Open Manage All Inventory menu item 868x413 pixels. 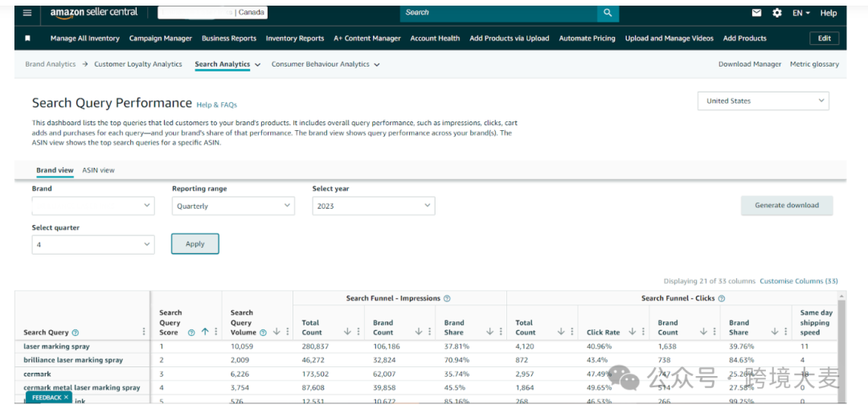click(x=84, y=39)
